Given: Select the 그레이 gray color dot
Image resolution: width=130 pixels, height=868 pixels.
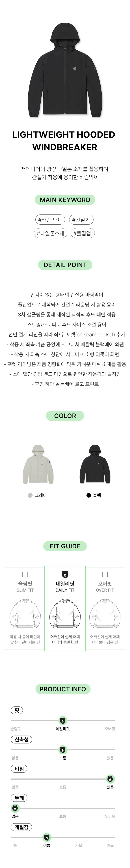Looking at the screenshot, I should pyautogui.click(x=30, y=495).
